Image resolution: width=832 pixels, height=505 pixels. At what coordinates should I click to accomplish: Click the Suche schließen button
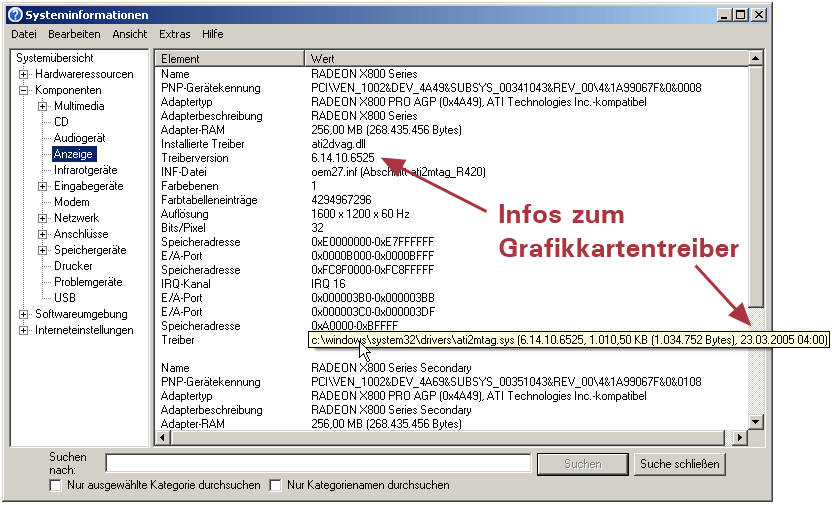click(x=680, y=464)
